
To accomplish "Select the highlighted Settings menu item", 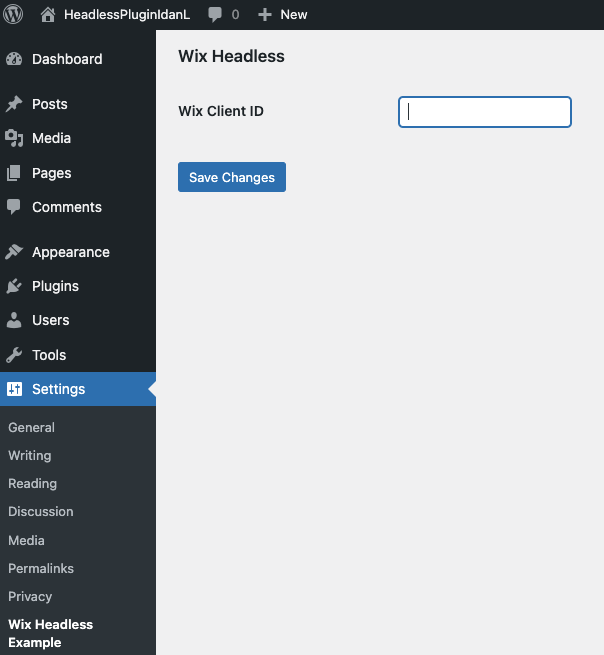I will pyautogui.click(x=78, y=389).
